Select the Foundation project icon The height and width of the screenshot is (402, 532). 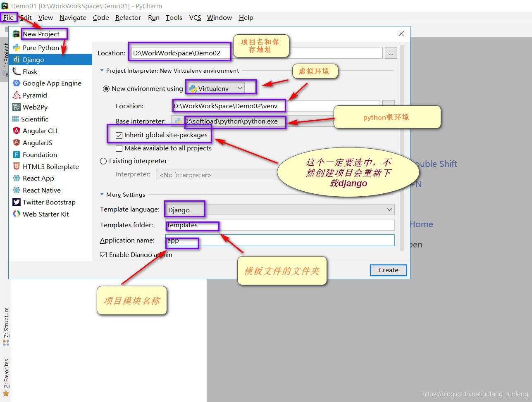pyautogui.click(x=17, y=155)
